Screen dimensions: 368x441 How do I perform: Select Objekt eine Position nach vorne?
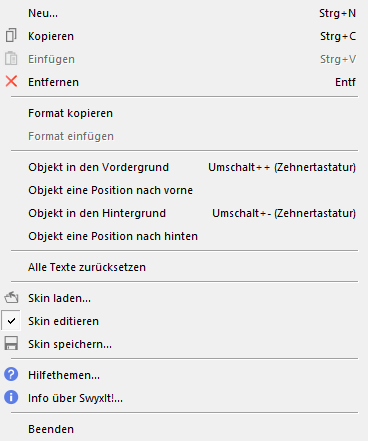[184, 190]
